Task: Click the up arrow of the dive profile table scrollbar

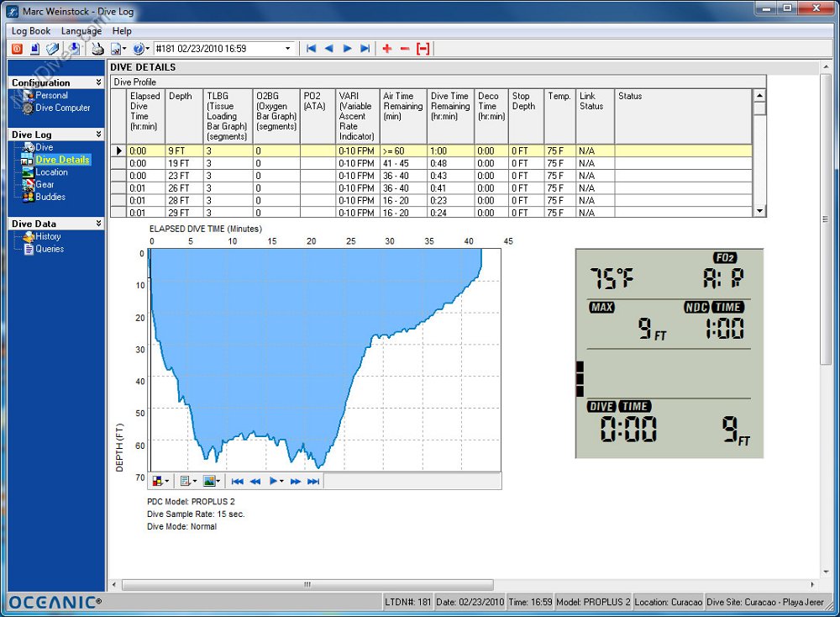Action: coord(759,96)
